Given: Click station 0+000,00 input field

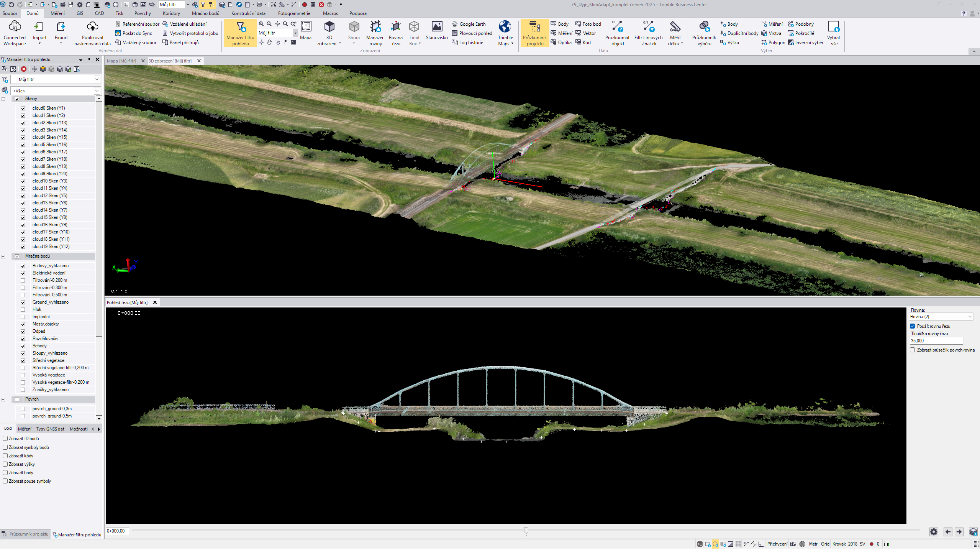Looking at the screenshot, I should [x=117, y=531].
